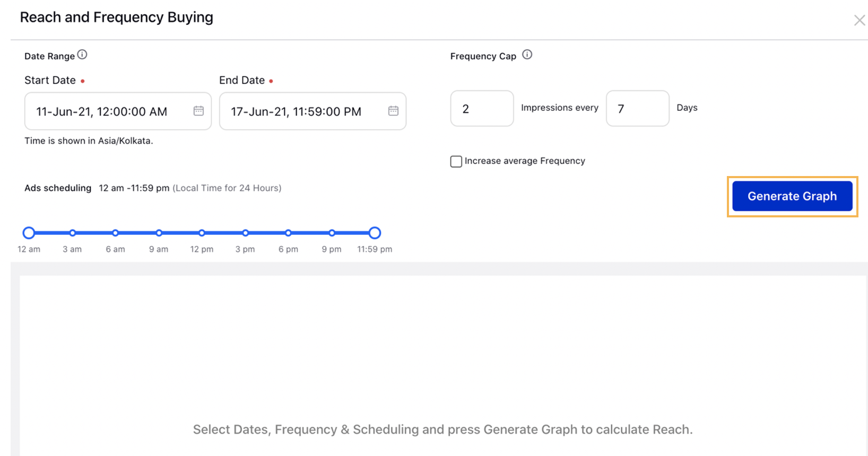This screenshot has width=868, height=456.
Task: Click the Start Date input field
Action: (106, 111)
